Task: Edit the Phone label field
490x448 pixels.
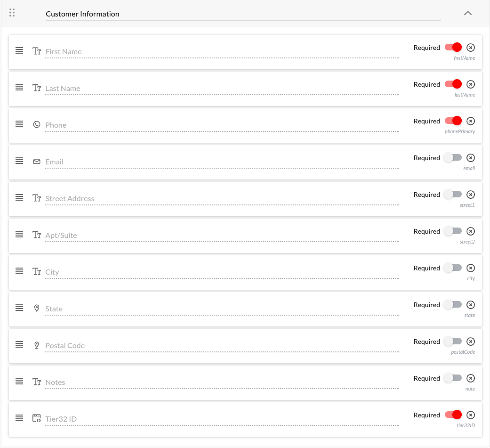Action: pos(222,125)
